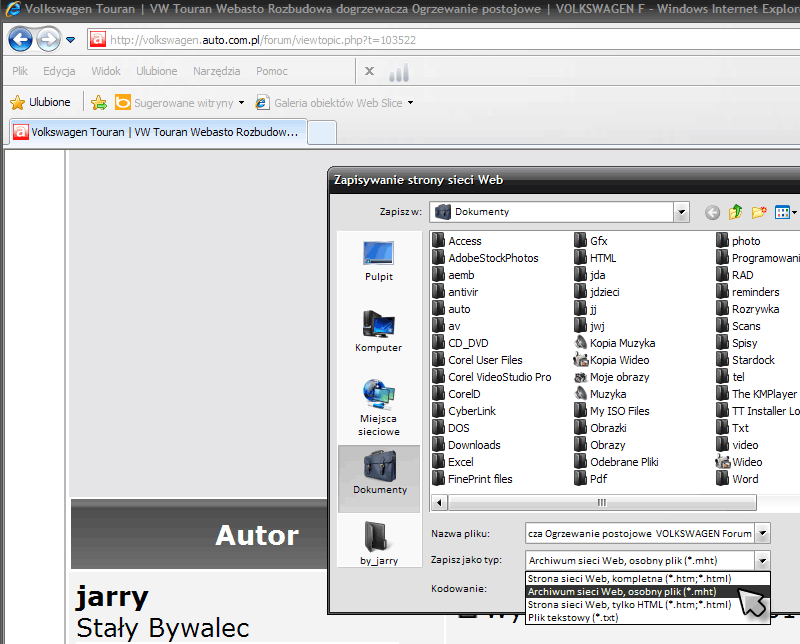Open the Widok menu
The height and width of the screenshot is (644, 800).
(106, 71)
